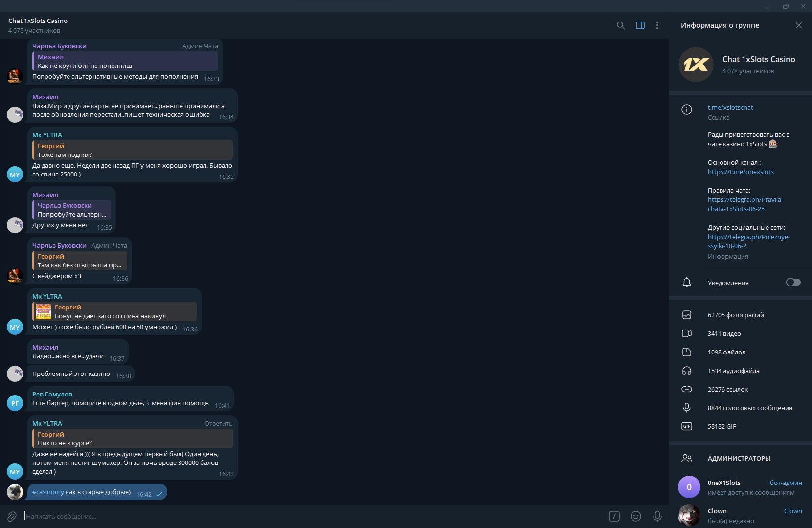Open the chat rules telegra.ph link
The width and height of the screenshot is (812, 528).
point(745,204)
